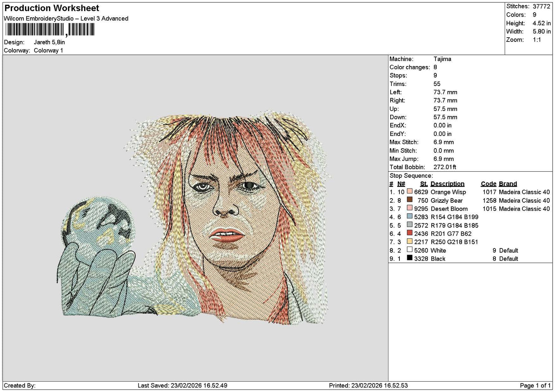Click the Grizzly Bear color swatch

coord(410,200)
